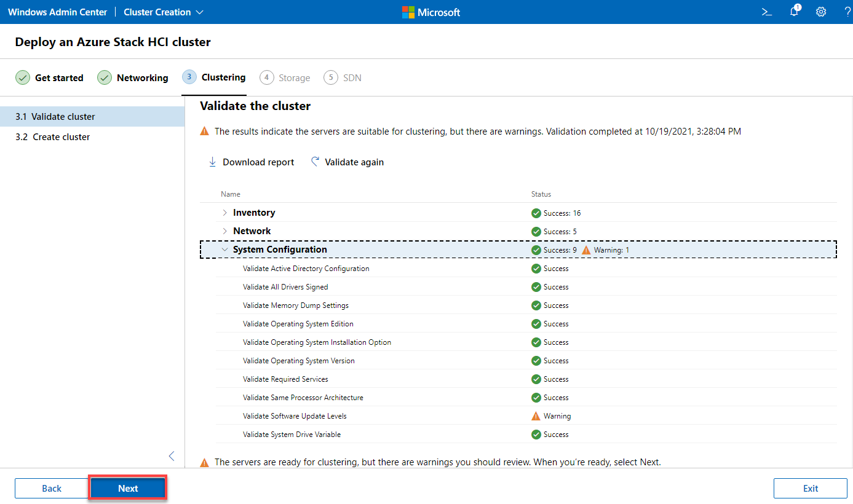This screenshot has width=853, height=504.
Task: Click the warning icon beside validation results message
Action: [x=204, y=132]
